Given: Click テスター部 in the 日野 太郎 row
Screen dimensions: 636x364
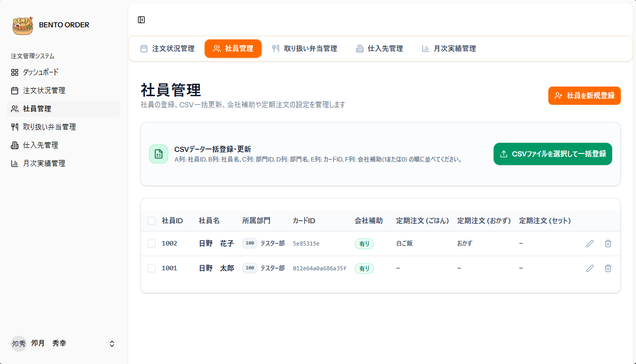Looking at the screenshot, I should pos(273,268).
